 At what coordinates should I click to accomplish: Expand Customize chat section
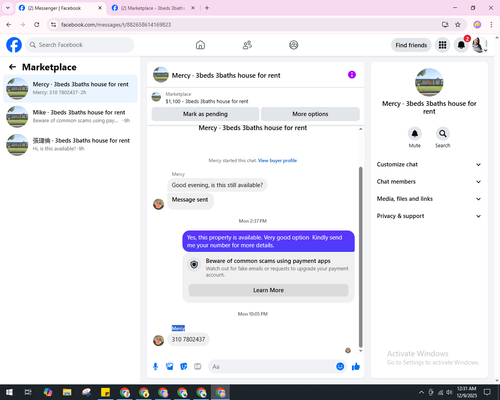pyautogui.click(x=429, y=164)
